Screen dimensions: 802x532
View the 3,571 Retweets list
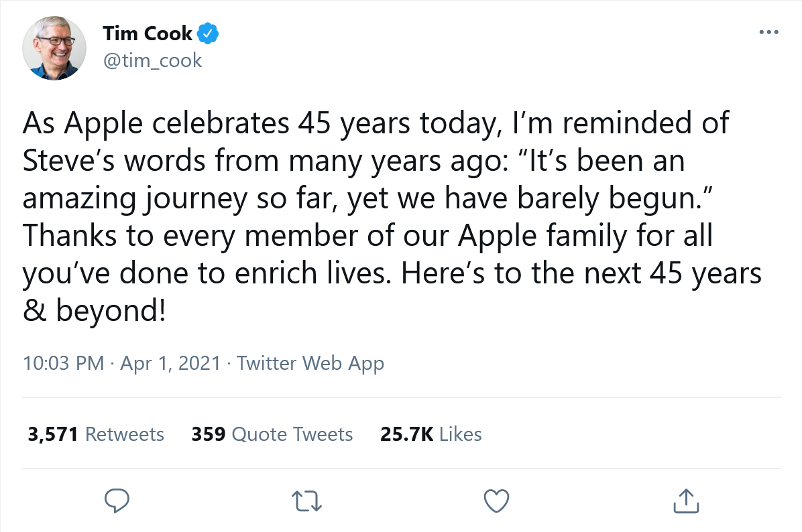tap(96, 434)
